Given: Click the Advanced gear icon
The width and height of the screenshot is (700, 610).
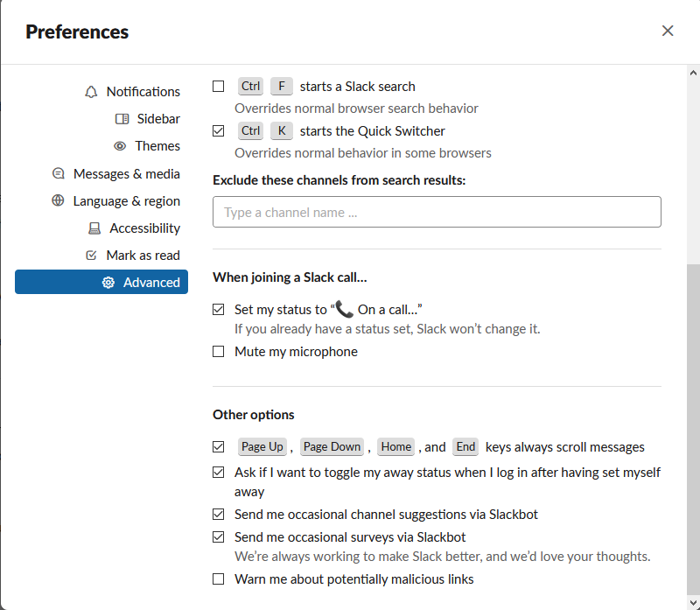Looking at the screenshot, I should coord(108,282).
